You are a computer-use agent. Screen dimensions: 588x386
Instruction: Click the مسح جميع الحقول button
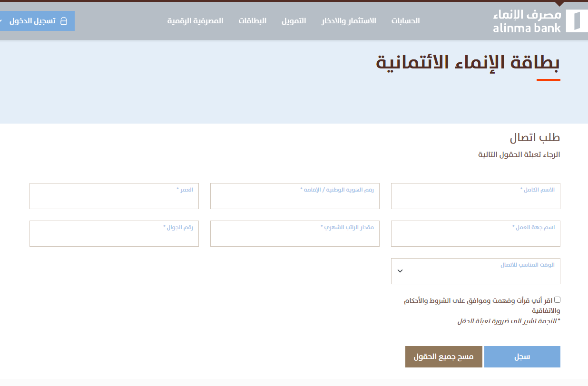coord(444,357)
